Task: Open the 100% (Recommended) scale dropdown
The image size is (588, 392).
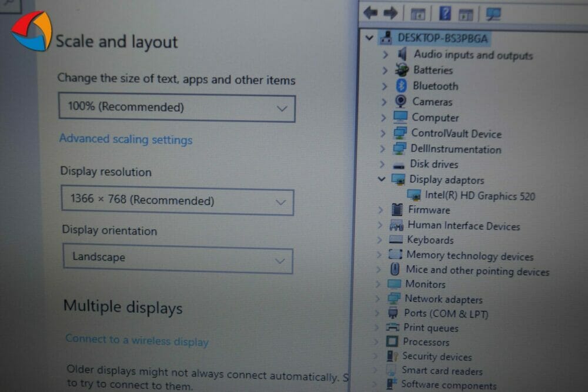Action: tap(177, 108)
